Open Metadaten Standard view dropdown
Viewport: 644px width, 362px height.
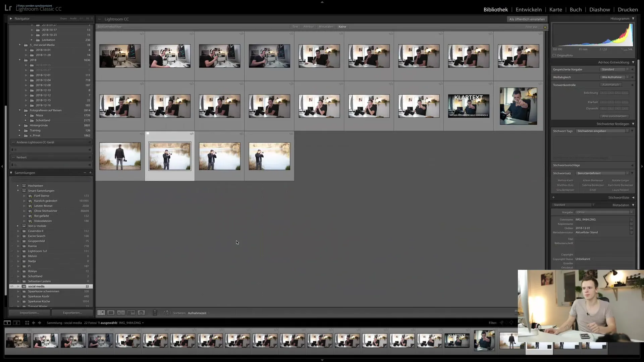point(574,205)
